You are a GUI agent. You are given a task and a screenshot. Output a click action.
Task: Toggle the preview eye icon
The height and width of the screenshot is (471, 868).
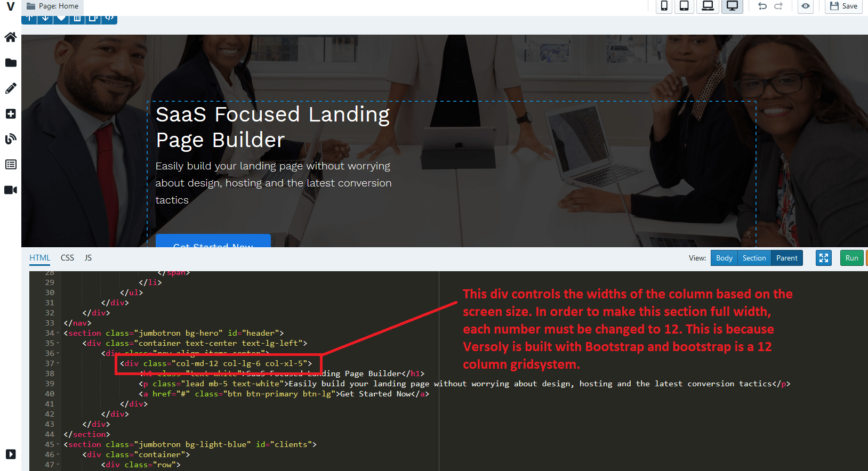[806, 6]
